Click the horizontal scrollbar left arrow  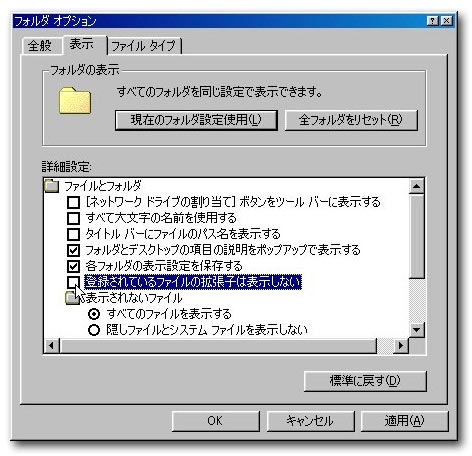tap(52, 345)
